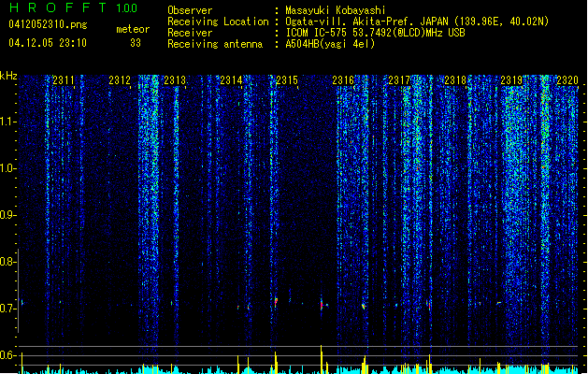
Task: Click the HROFFT 1.0.0 title text
Action: (x=74, y=7)
